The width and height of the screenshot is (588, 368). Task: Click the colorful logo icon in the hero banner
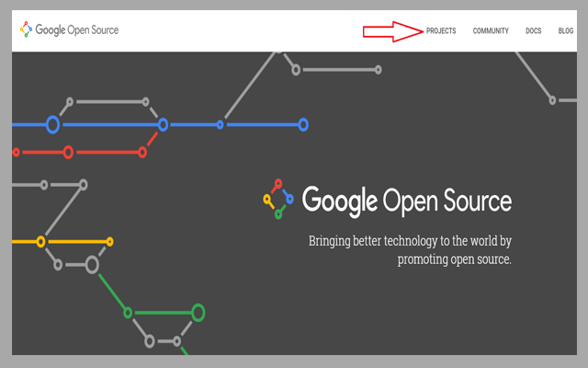[278, 199]
